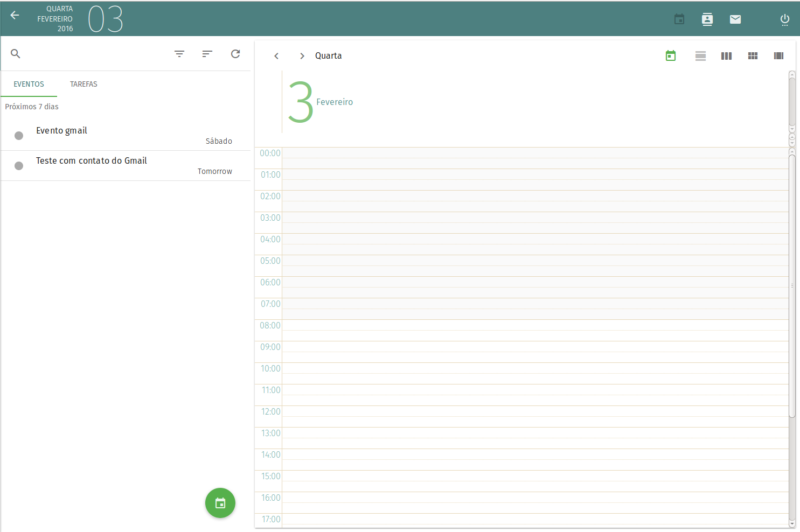Select the EVENTOS tab
This screenshot has height=532, width=800.
click(29, 85)
